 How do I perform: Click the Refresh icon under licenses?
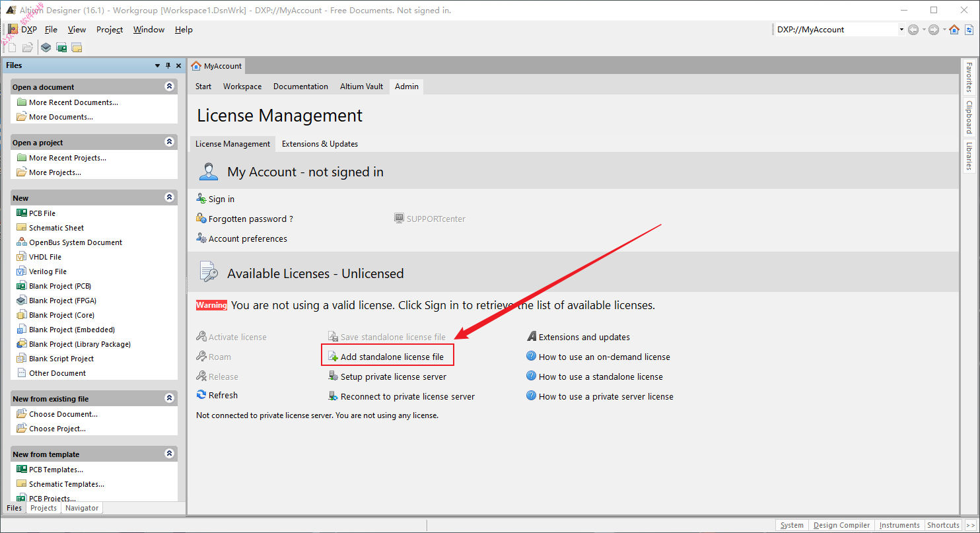tap(201, 395)
